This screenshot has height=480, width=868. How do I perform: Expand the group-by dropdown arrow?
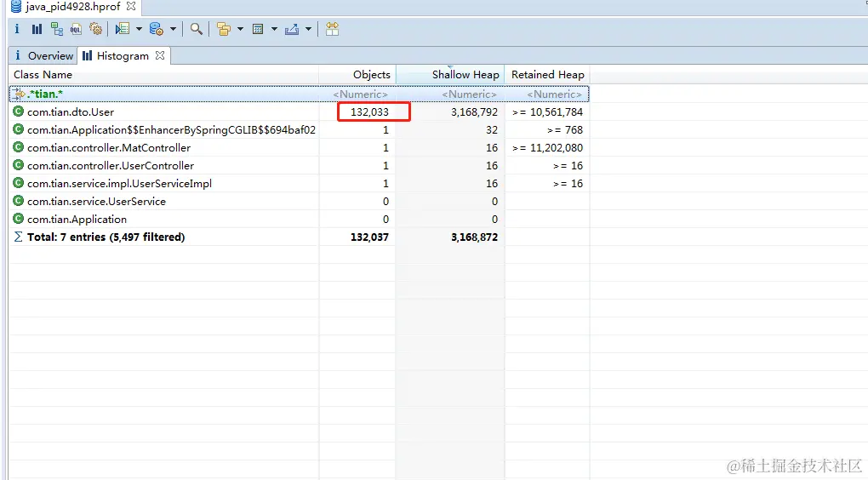tap(240, 29)
